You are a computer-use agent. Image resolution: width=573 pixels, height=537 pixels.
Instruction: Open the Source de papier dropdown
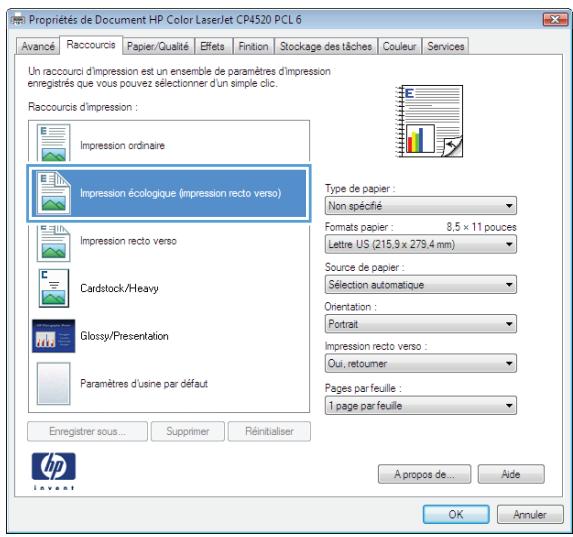pos(421,284)
